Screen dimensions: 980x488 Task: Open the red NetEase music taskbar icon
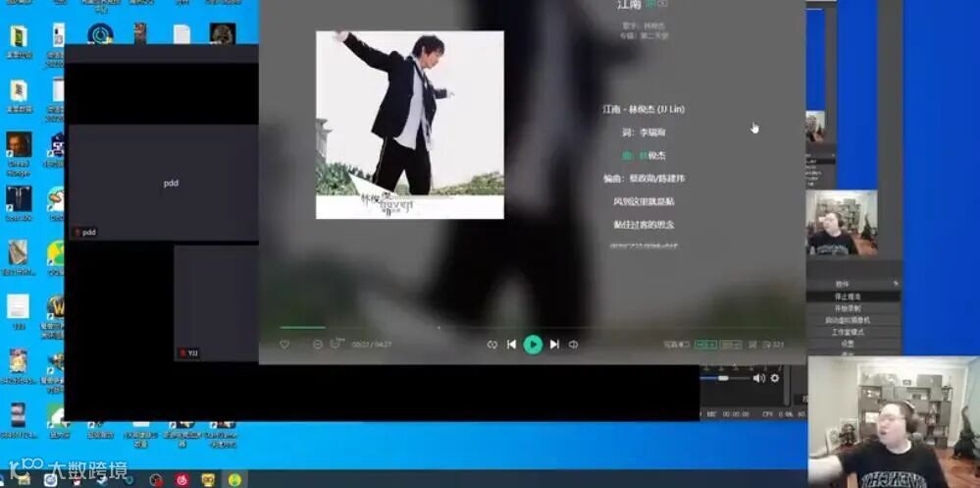181,480
